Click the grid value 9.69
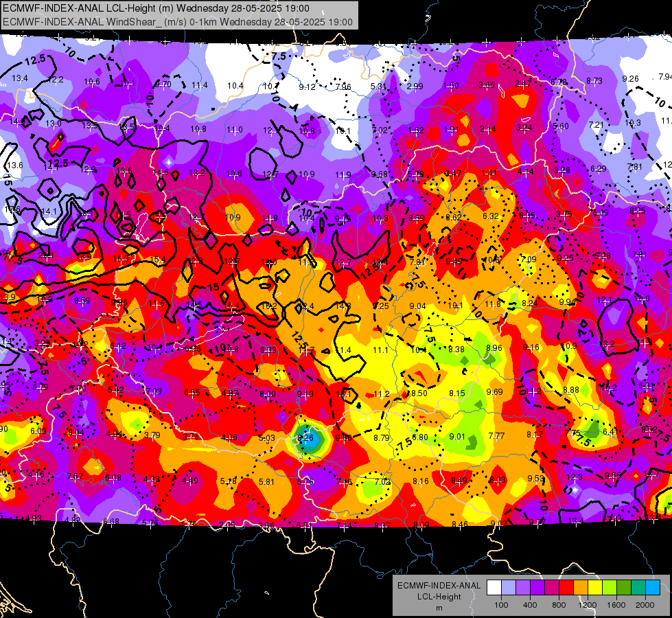The image size is (672, 618). [495, 391]
